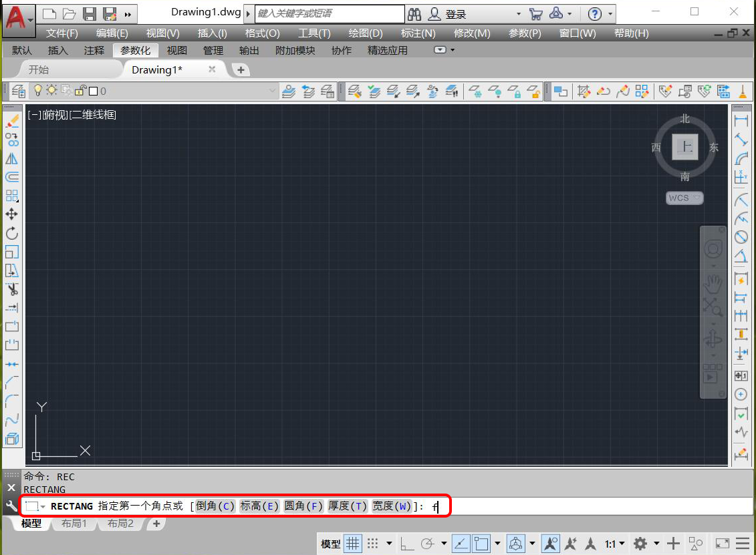This screenshot has height=555, width=756.
Task: Expand snap mode settings arrow
Action: coord(389,544)
